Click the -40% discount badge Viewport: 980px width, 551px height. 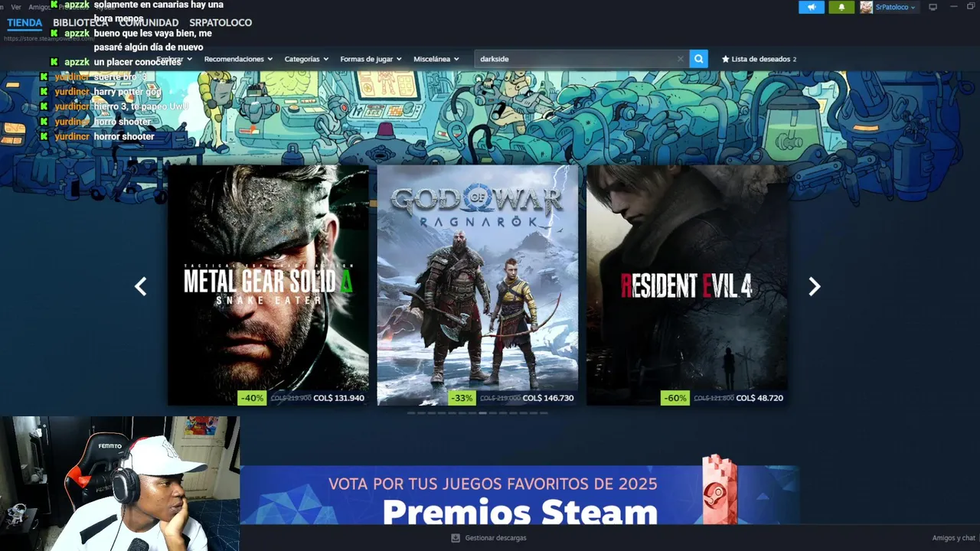tap(252, 398)
